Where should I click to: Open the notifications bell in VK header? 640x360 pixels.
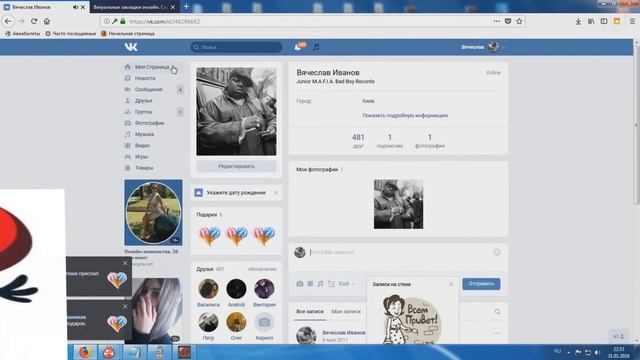tap(298, 47)
